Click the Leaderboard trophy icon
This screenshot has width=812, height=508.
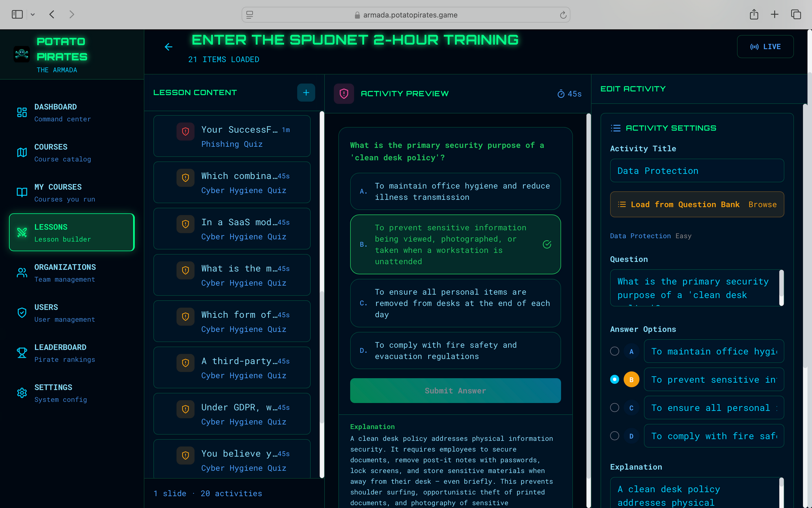[22, 352]
